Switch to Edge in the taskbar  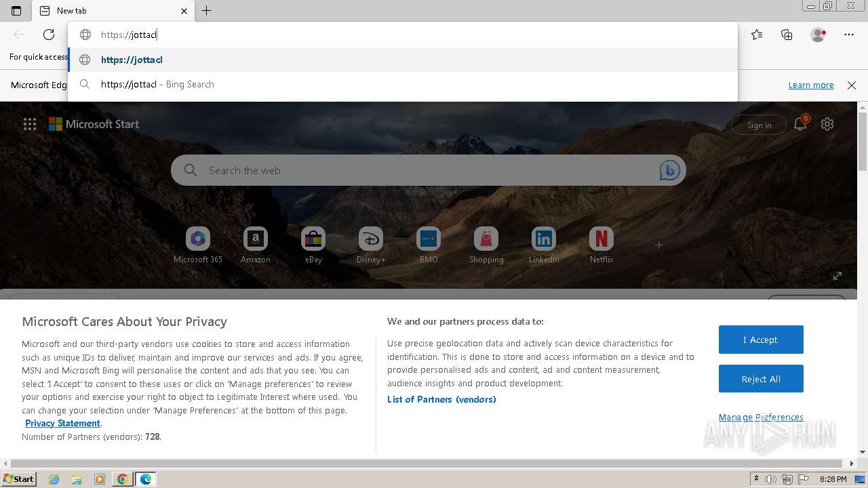145,479
